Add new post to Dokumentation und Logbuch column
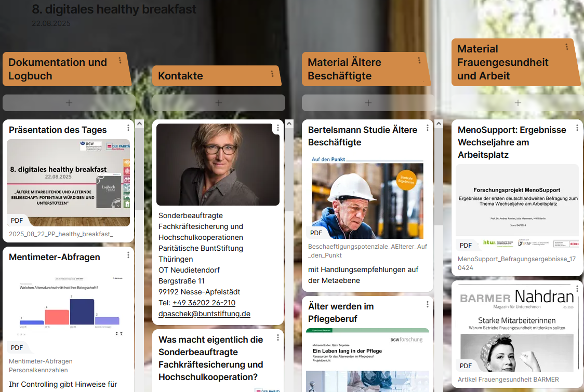Viewport: 584px width, 392px height. coord(69,103)
